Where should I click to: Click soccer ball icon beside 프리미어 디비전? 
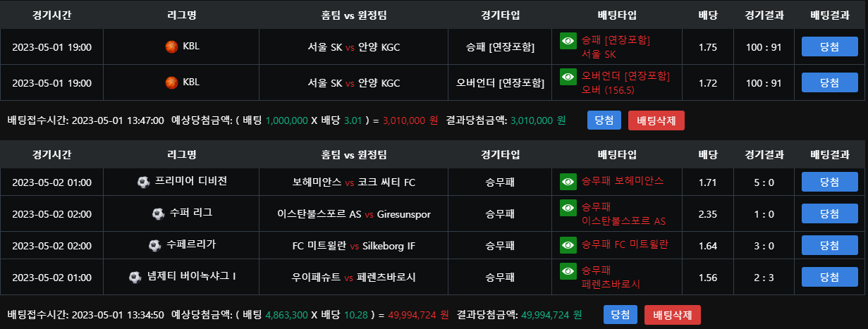tap(144, 182)
